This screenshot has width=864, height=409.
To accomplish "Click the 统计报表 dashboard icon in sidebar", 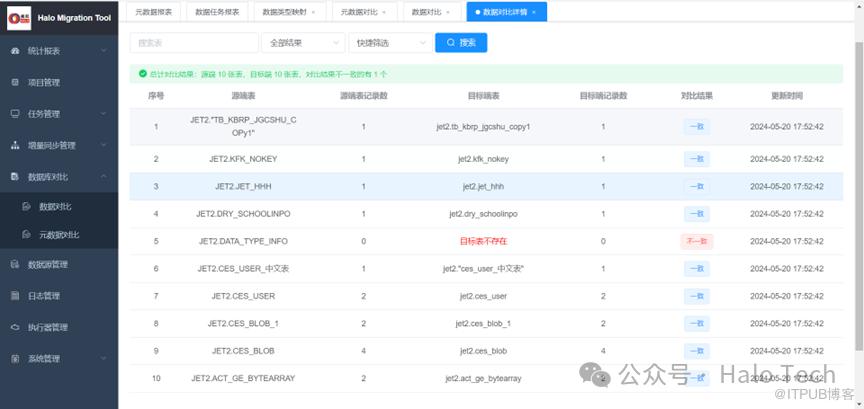I will click(15, 51).
